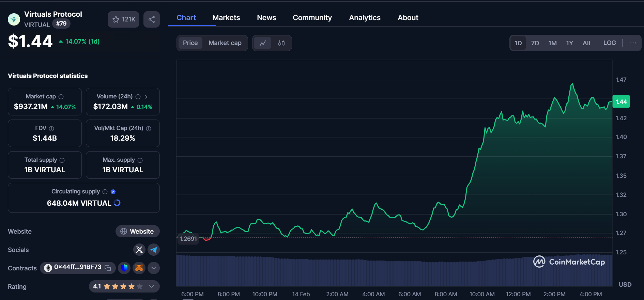
Task: Set chart range to 1Y
Action: (569, 43)
